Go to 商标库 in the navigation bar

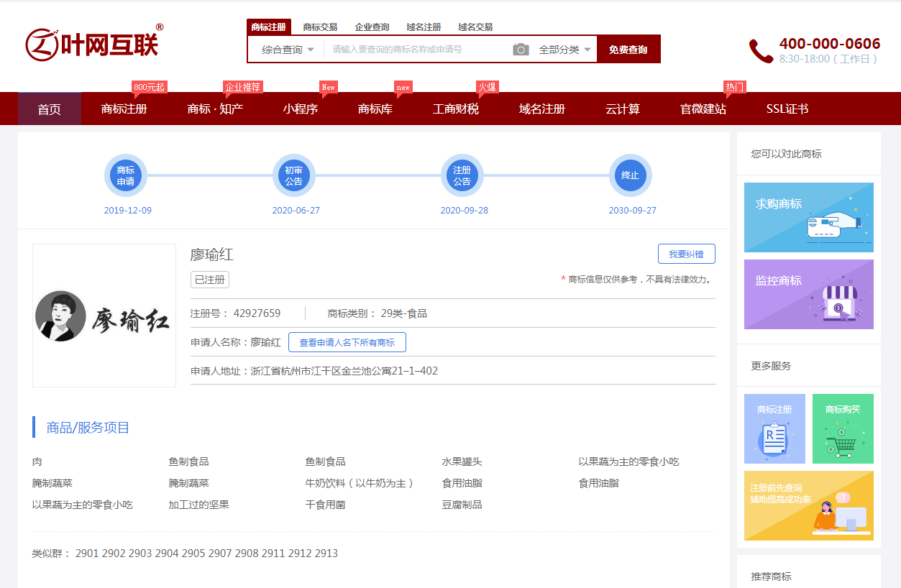375,109
